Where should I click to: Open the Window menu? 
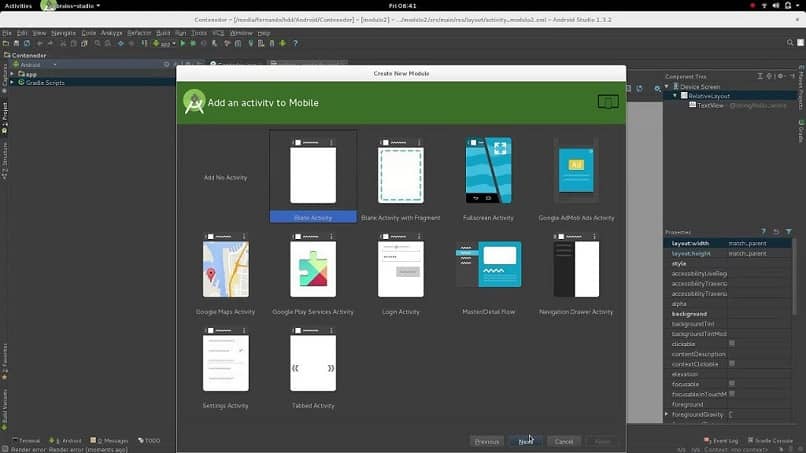241,33
